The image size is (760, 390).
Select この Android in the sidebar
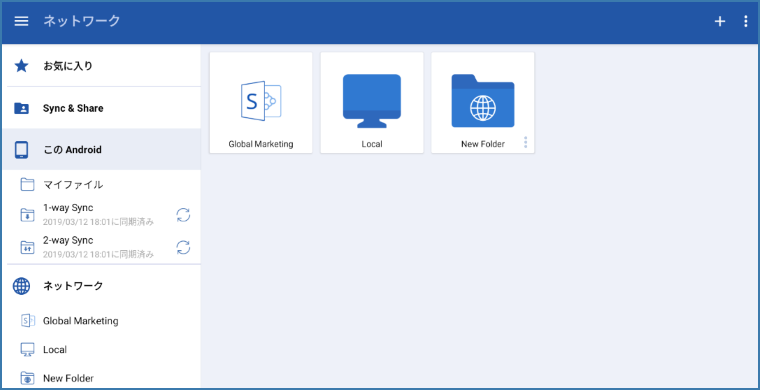coord(102,150)
